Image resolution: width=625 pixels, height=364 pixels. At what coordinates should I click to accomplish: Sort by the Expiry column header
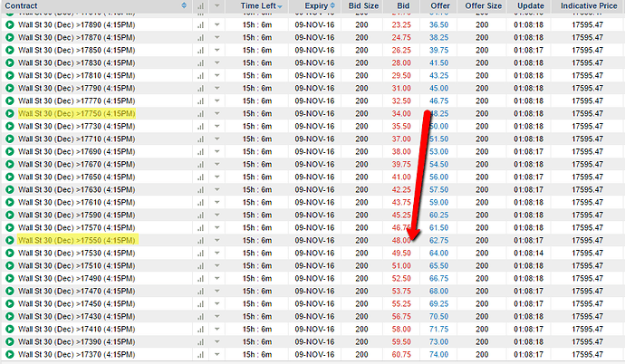319,5
